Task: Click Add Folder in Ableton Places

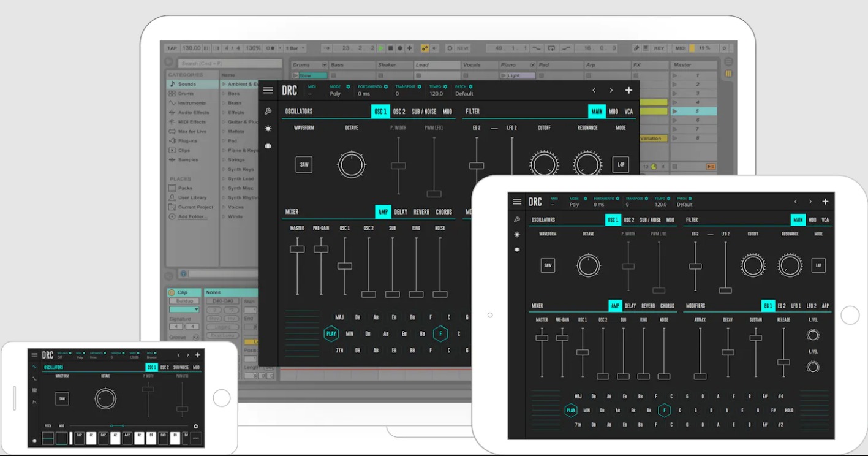Action: [x=192, y=216]
